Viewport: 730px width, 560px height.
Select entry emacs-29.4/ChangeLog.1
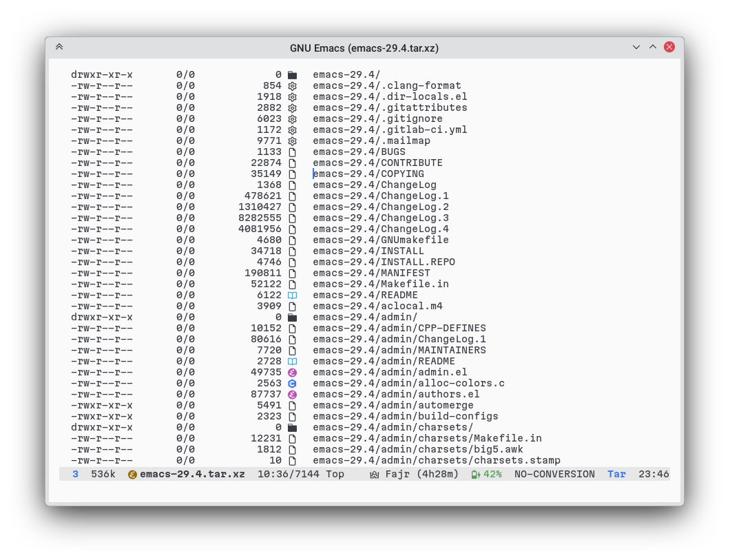point(380,196)
